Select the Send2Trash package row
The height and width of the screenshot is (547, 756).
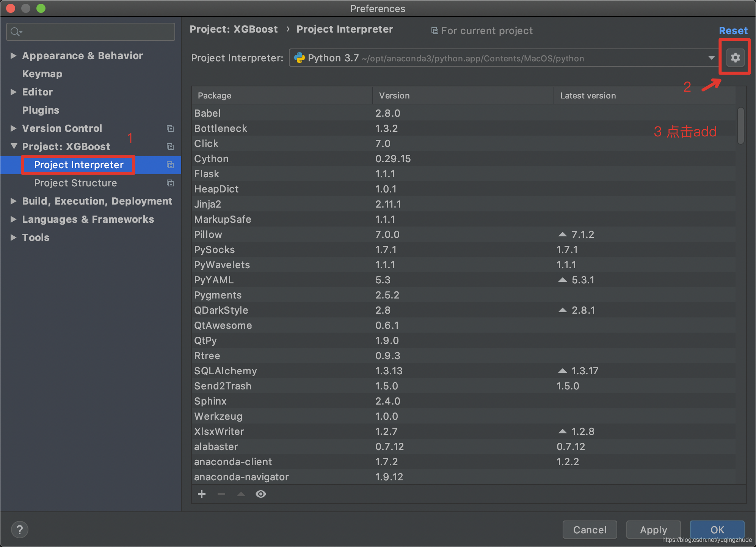(x=463, y=386)
